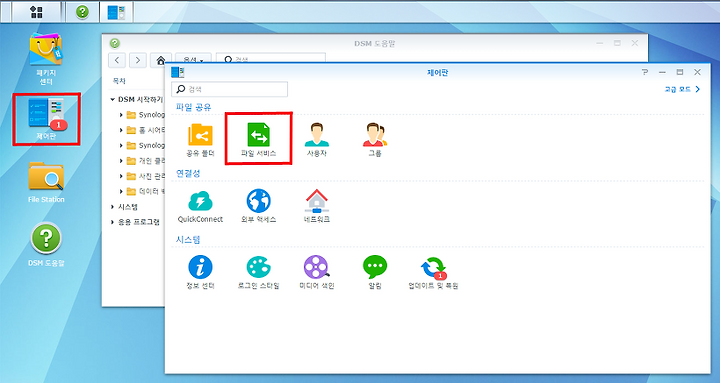
Task: Select Control Panel taskbar button
Action: pos(116,12)
